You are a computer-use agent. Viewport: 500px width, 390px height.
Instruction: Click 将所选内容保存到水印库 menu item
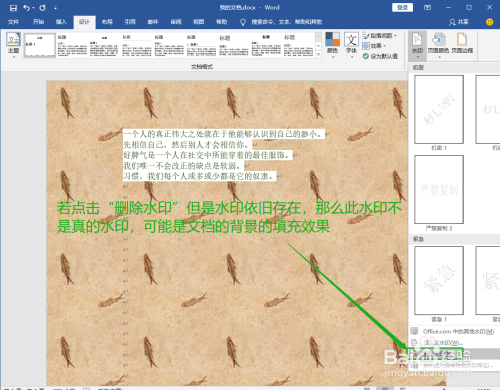pos(454,365)
